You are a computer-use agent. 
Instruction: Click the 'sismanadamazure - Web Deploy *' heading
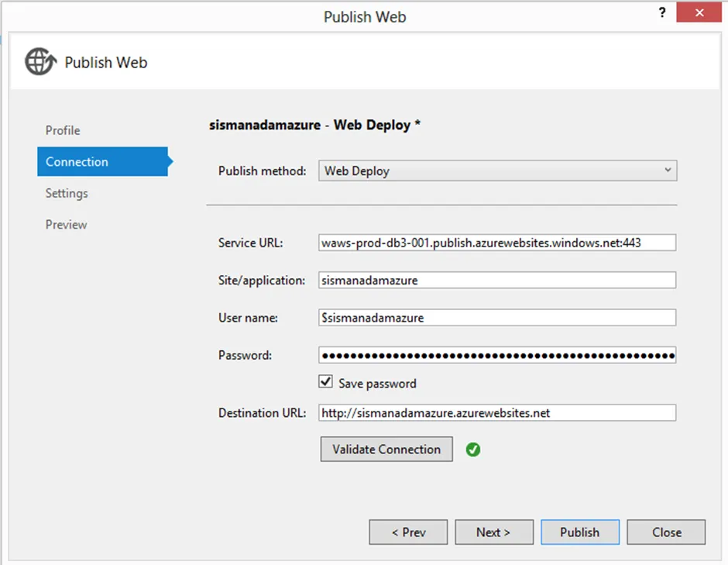point(314,125)
